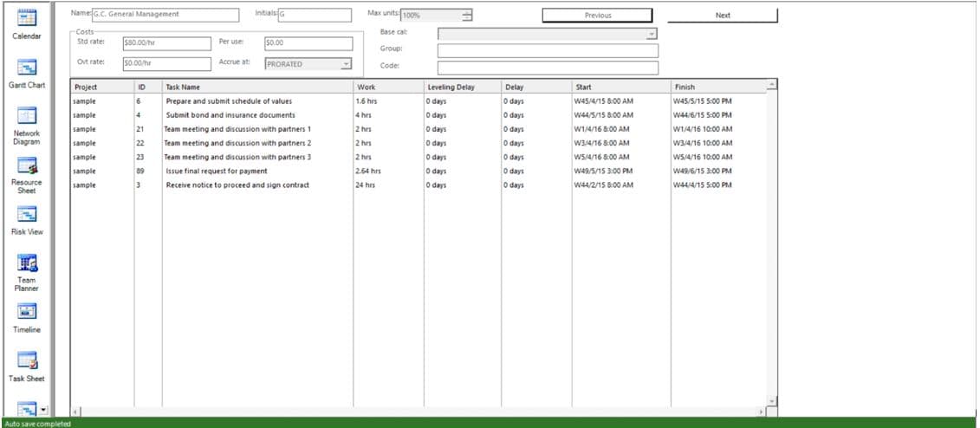Viewport: 980px width, 428px height.
Task: Expand the view bar's bottom dropdown arrow
Action: pos(43,410)
